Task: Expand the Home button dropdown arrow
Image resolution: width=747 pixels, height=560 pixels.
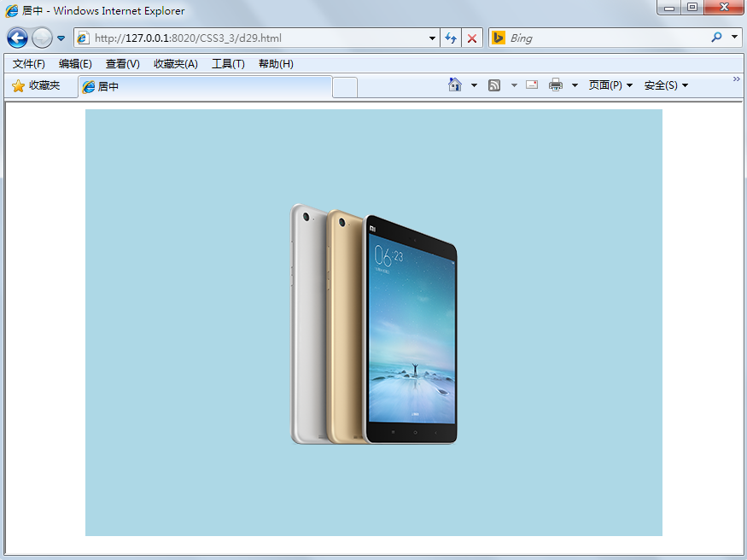Action: 474,85
